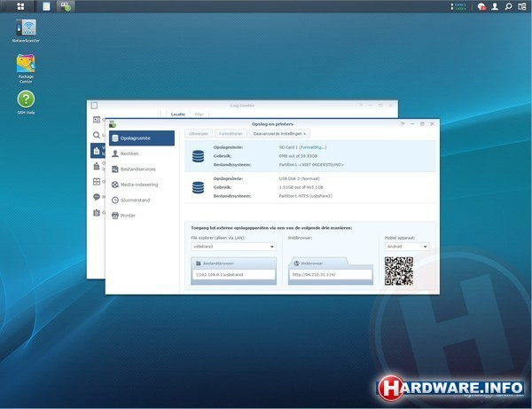Click the first sidebar icon in Log Center
Viewport: 532px width, 409px height.
tap(97, 120)
